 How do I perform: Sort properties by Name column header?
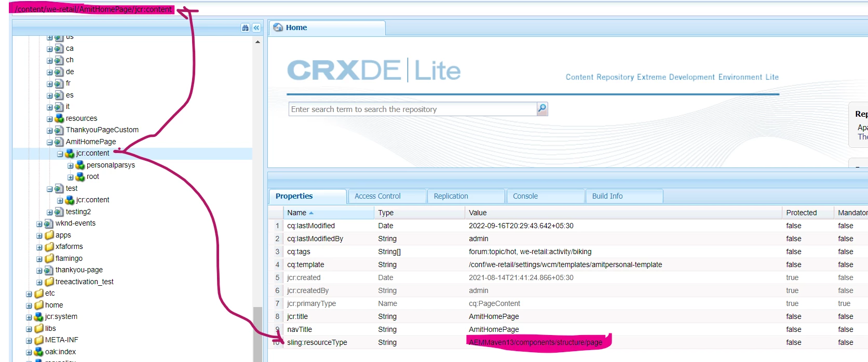pos(328,213)
